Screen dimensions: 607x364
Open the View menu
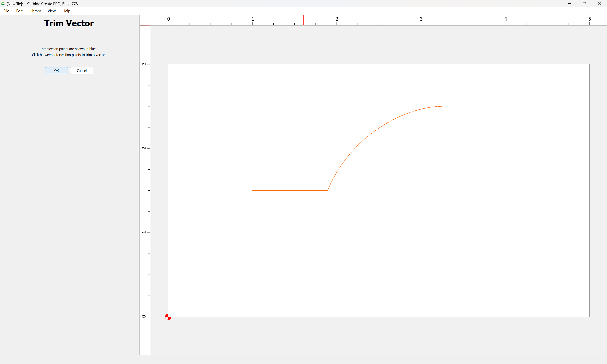[x=51, y=11]
